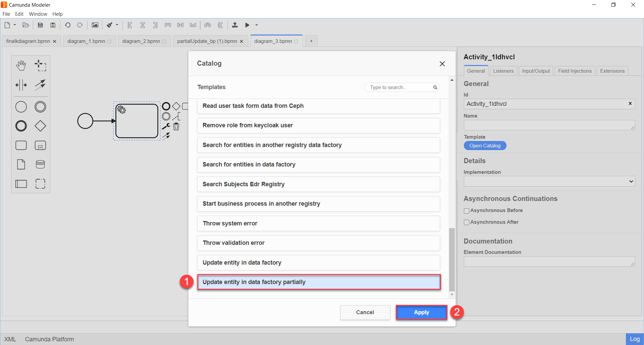Select the hand tool in palette
The image size is (644, 345).
(21, 66)
